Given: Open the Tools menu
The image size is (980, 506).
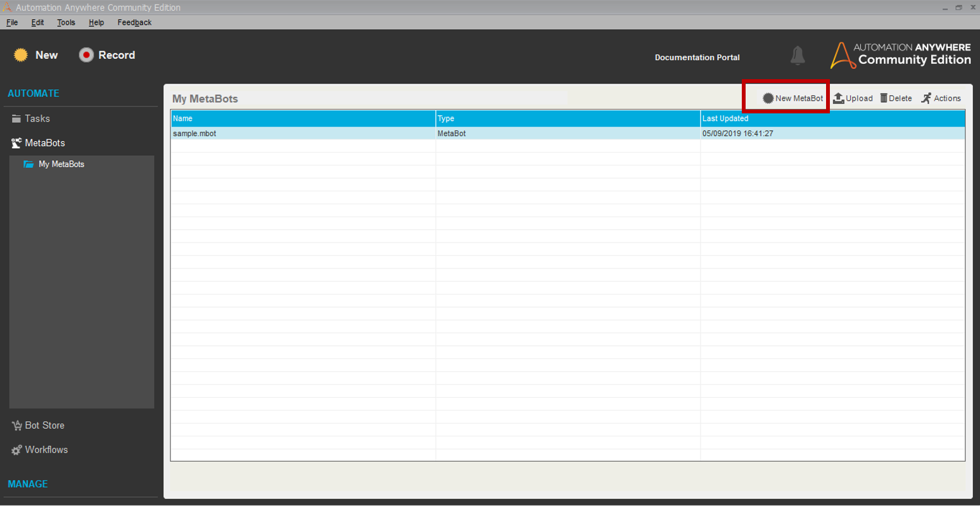Looking at the screenshot, I should (66, 22).
